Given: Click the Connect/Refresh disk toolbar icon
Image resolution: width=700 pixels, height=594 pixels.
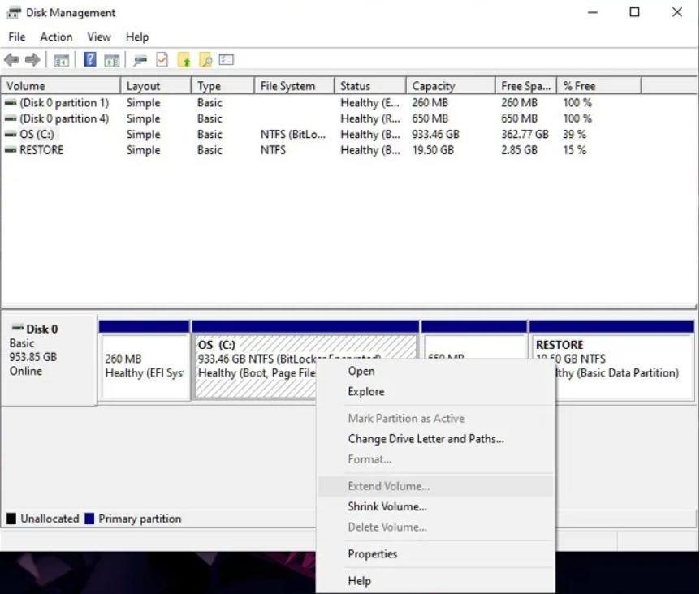Looking at the screenshot, I should 140,60.
